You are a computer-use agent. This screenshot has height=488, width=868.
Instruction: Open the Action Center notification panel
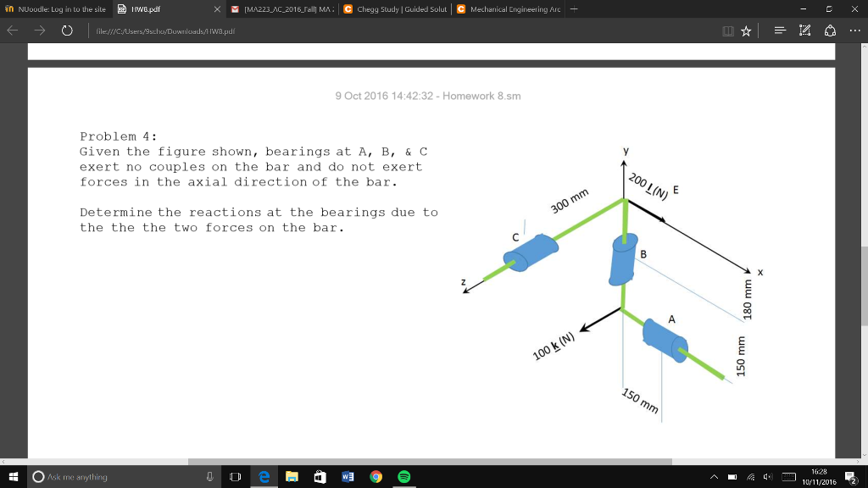click(x=850, y=477)
